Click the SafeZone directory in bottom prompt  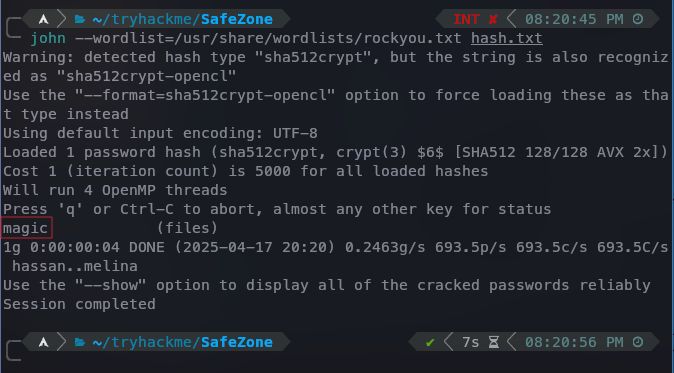(x=237, y=342)
